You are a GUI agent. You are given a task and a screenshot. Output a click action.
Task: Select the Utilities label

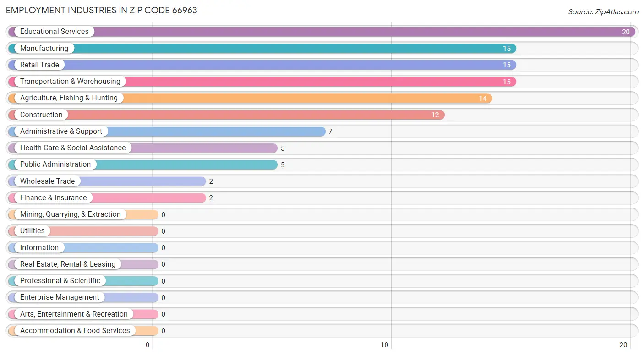[x=33, y=231]
